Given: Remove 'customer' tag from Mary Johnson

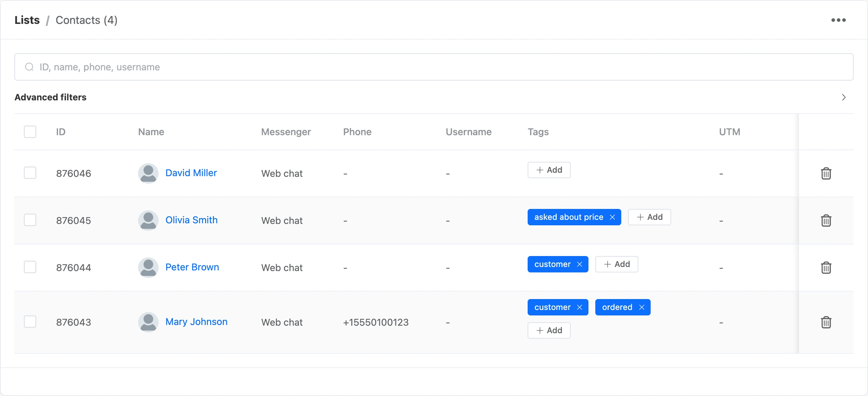Looking at the screenshot, I should coord(580,307).
